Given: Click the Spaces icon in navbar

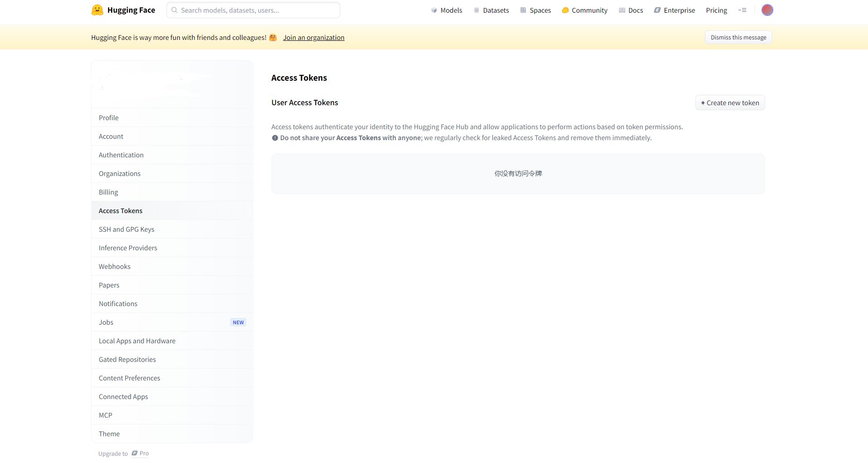Looking at the screenshot, I should [x=523, y=10].
